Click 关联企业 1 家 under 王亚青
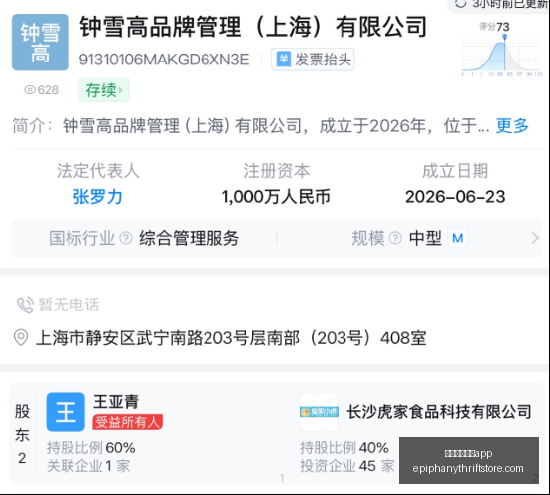The width and height of the screenshot is (550, 495). tap(88, 466)
